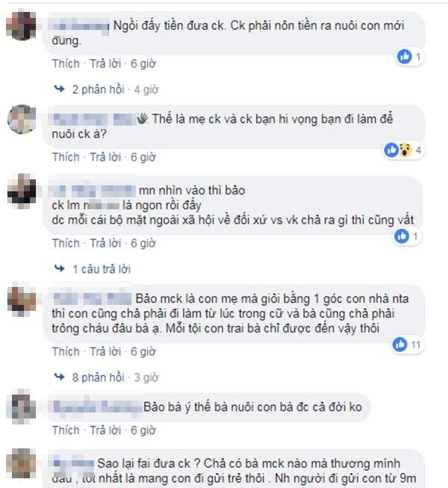This screenshot has height=488, width=448.
Task: Reply to 'Thế là mẹ ck' comment
Action: tap(105, 157)
